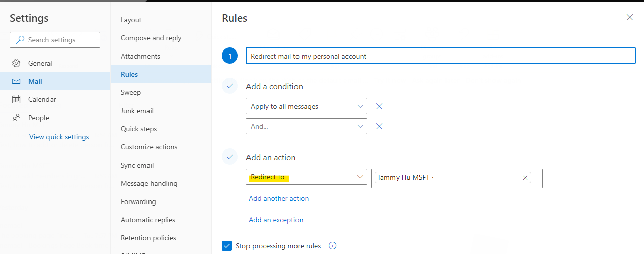Expand the 'And...' condition dropdown
The height and width of the screenshot is (254, 644).
[306, 126]
